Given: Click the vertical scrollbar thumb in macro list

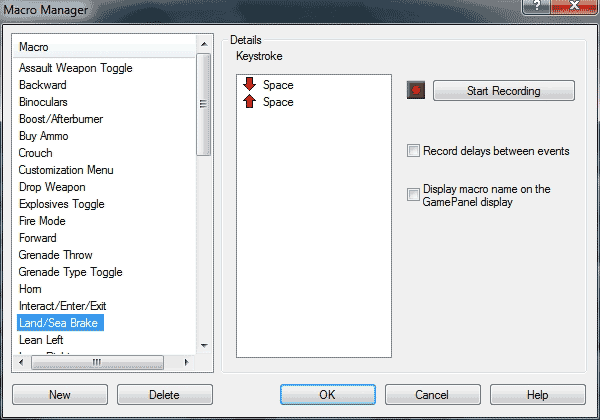Looking at the screenshot, I should coord(204,104).
